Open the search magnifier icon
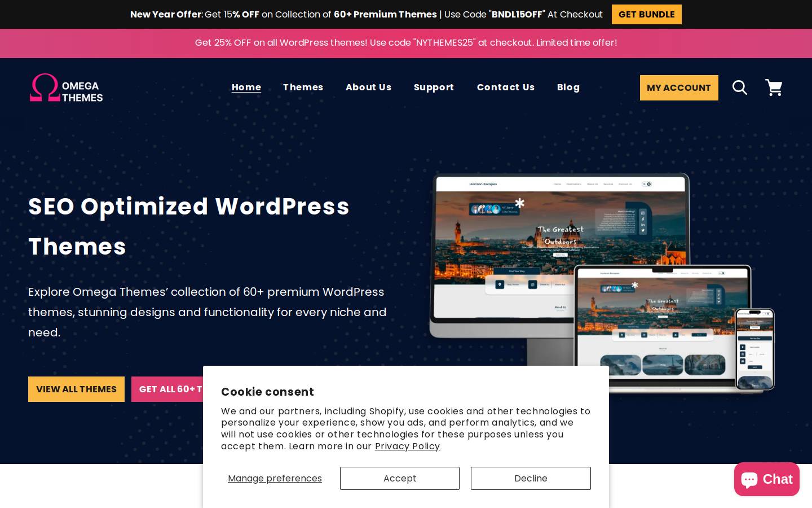The width and height of the screenshot is (812, 508). click(x=740, y=87)
